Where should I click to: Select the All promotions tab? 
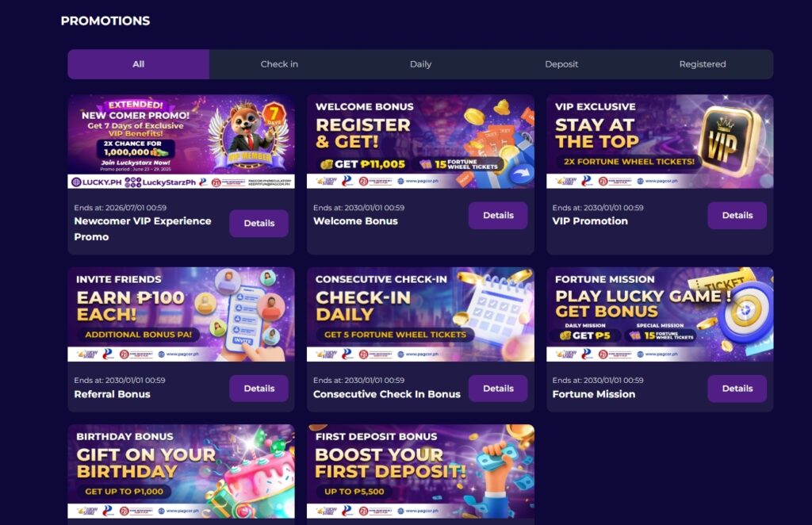pos(138,64)
